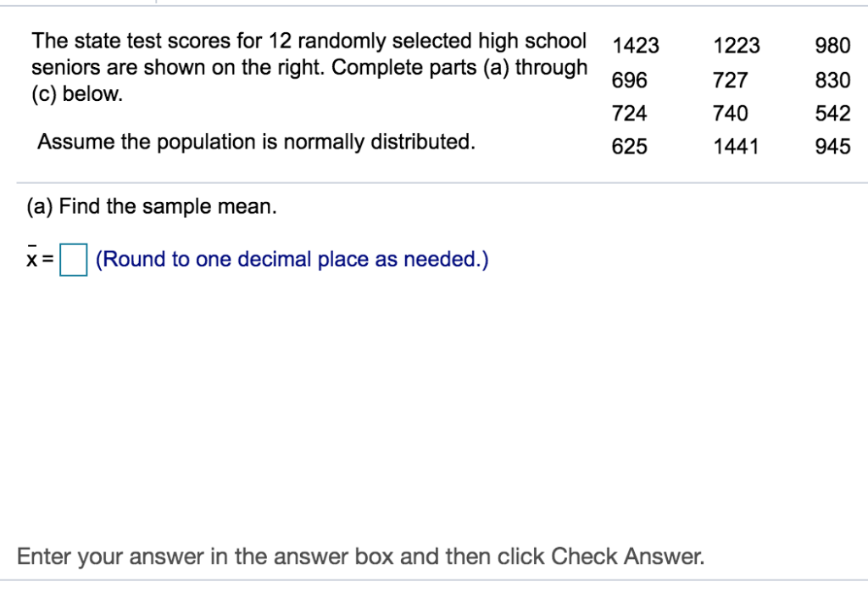This screenshot has width=868, height=604.
Task: Click the problem statement paragraph
Action: coord(309,67)
